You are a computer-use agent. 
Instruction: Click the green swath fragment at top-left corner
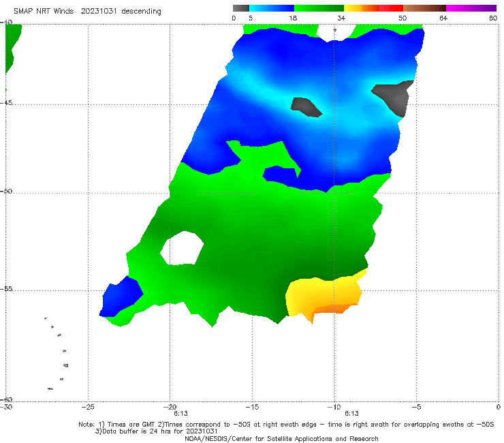13,46
